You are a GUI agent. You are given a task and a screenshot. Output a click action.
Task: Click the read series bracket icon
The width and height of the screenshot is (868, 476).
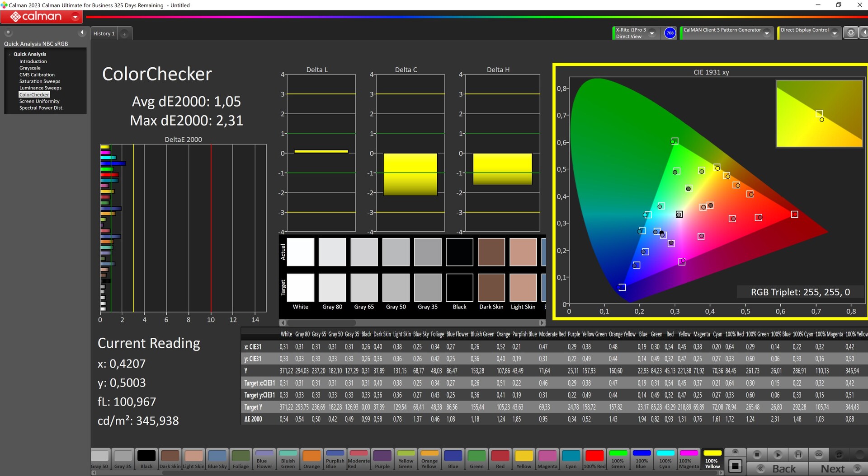pyautogui.click(x=798, y=454)
